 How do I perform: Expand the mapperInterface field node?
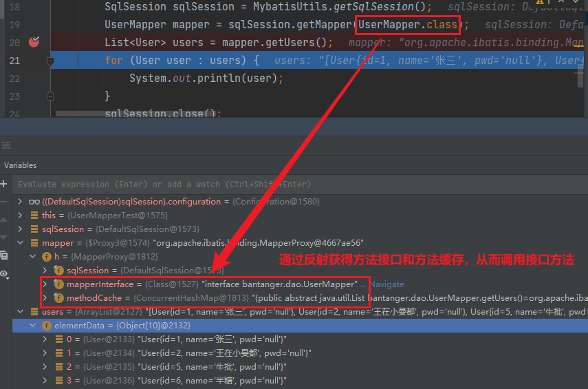[45, 284]
